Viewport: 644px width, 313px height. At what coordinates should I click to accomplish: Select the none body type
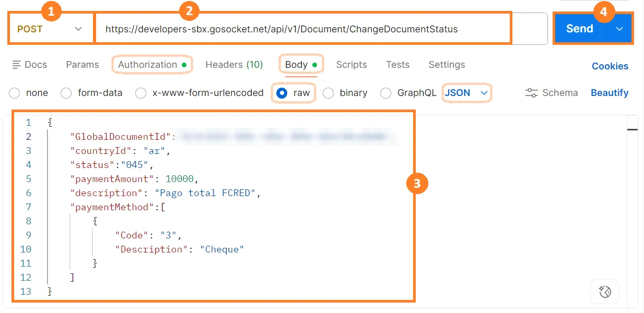click(15, 93)
